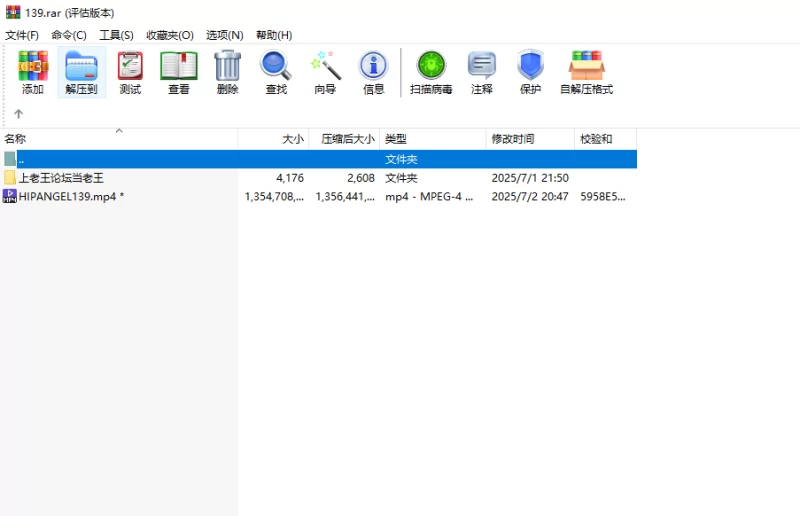Open the 命令(C) menu
The image size is (800, 516).
(69, 35)
